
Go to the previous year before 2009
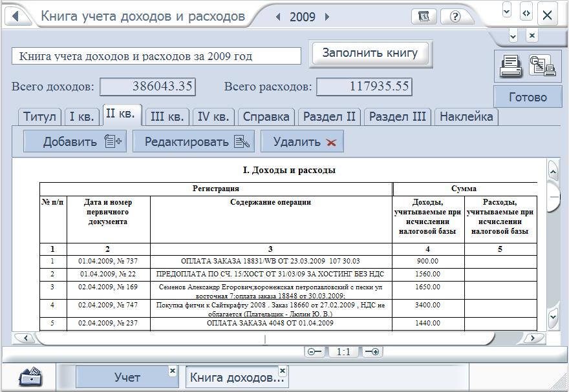(278, 17)
